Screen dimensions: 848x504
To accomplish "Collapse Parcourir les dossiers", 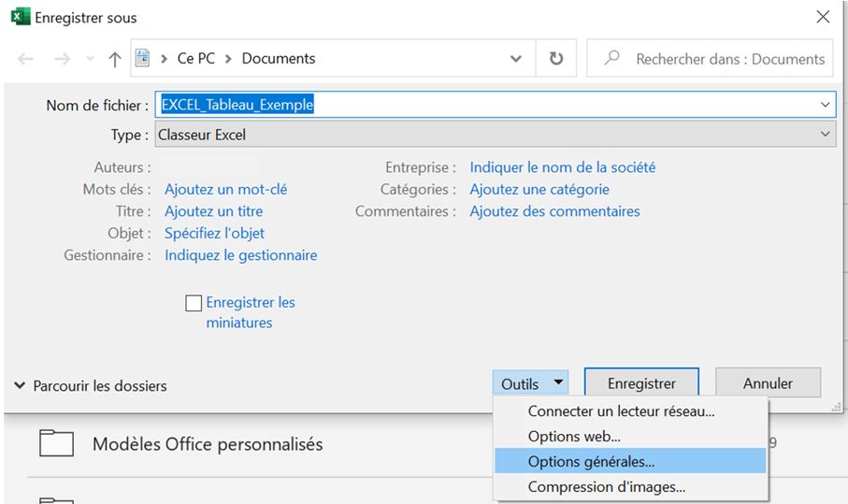I will click(x=90, y=385).
